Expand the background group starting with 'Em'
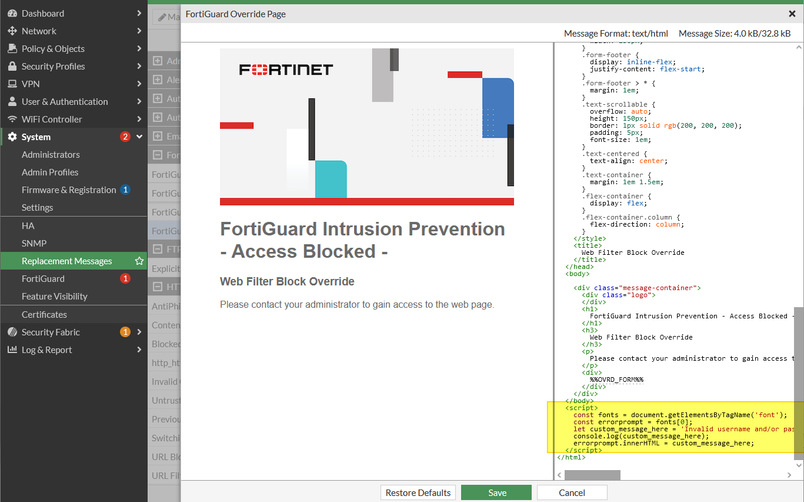The image size is (804, 502). tap(157, 136)
